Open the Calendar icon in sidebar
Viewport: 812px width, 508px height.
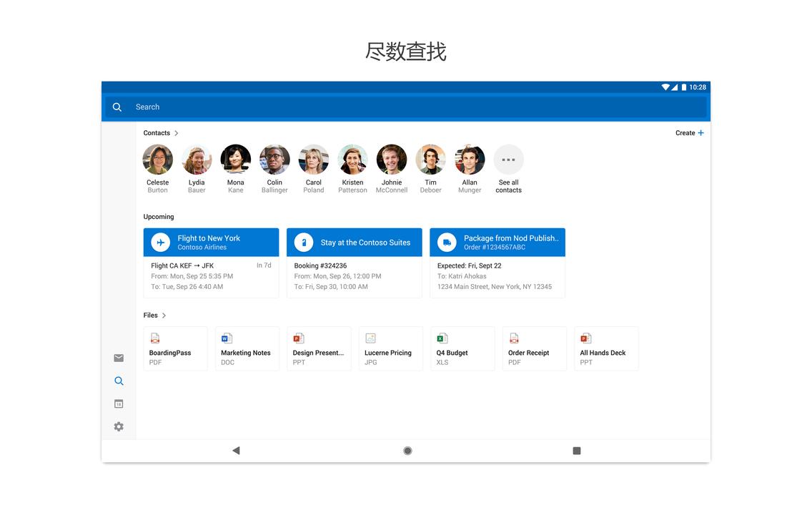118,403
